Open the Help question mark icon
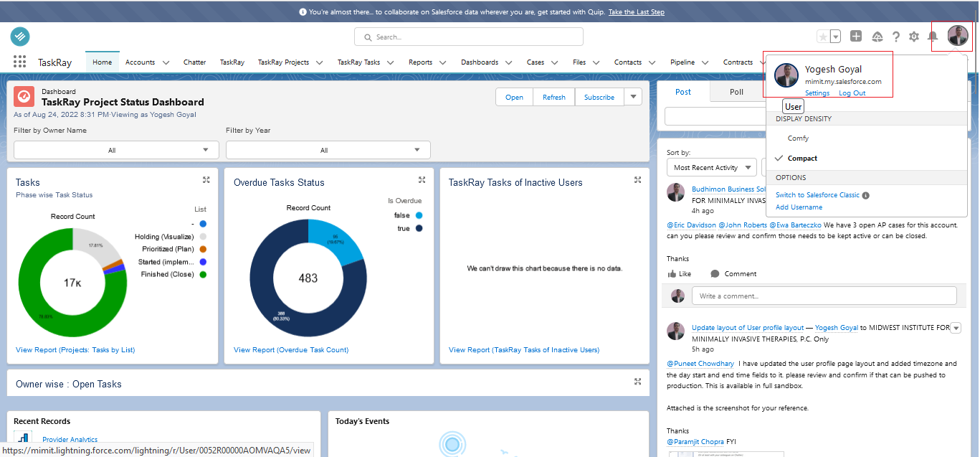Viewport: 980px width, 457px height. [895, 36]
